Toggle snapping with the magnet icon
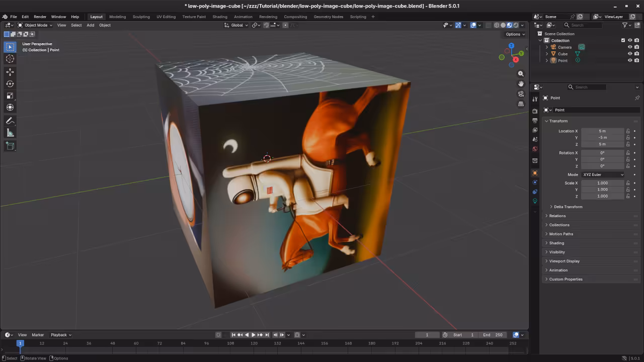The image size is (644, 362). point(266,25)
